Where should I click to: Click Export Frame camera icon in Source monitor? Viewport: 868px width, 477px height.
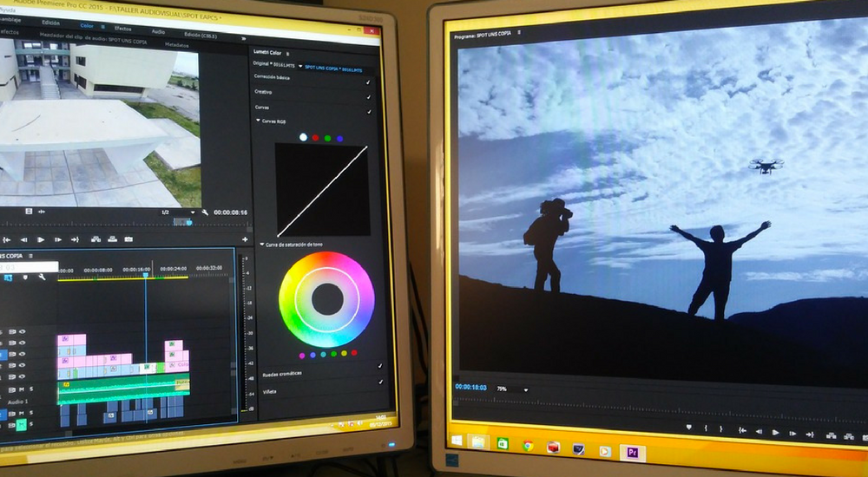(x=128, y=239)
